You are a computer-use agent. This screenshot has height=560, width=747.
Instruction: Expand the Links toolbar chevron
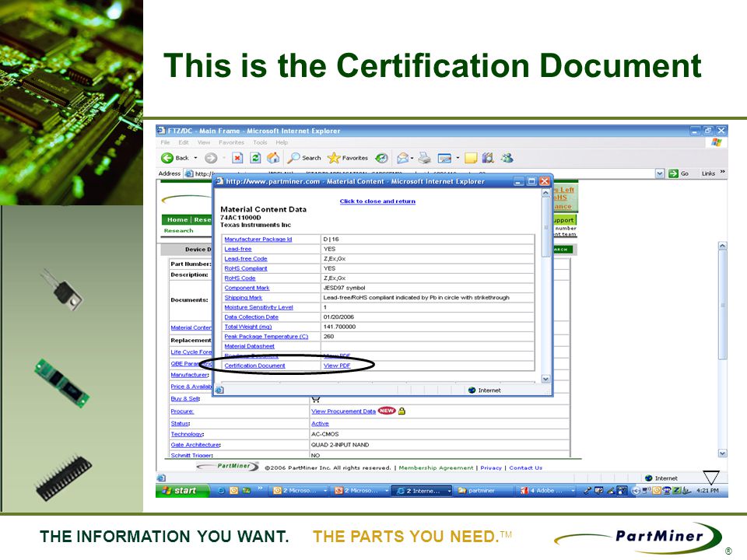(723, 173)
